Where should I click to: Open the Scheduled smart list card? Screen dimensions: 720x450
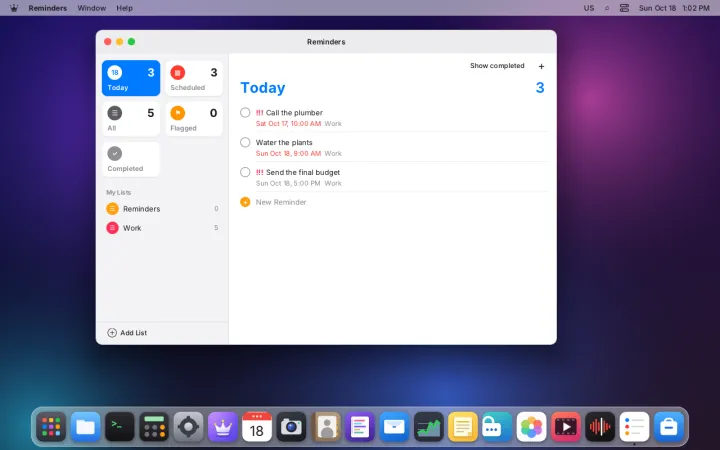194,78
